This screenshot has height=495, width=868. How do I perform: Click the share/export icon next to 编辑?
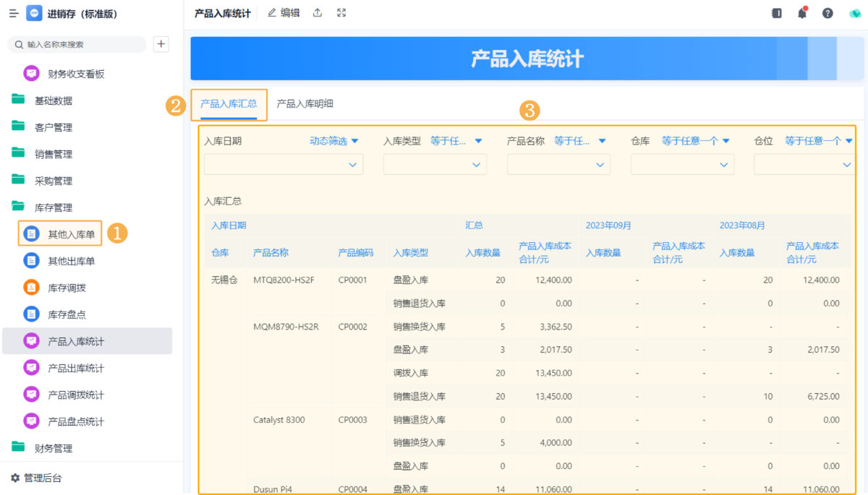[x=318, y=13]
